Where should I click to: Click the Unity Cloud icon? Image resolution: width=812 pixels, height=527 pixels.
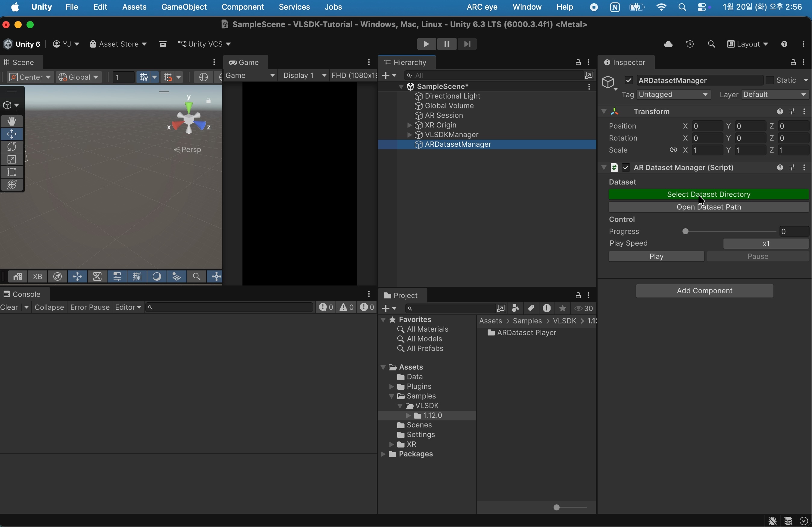pyautogui.click(x=668, y=44)
